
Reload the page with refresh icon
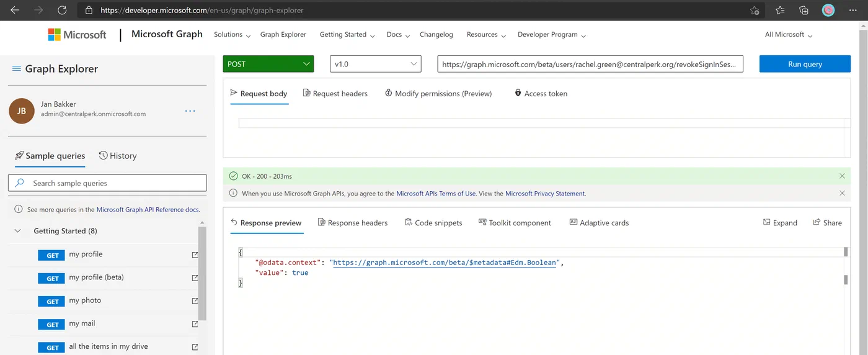point(62,11)
